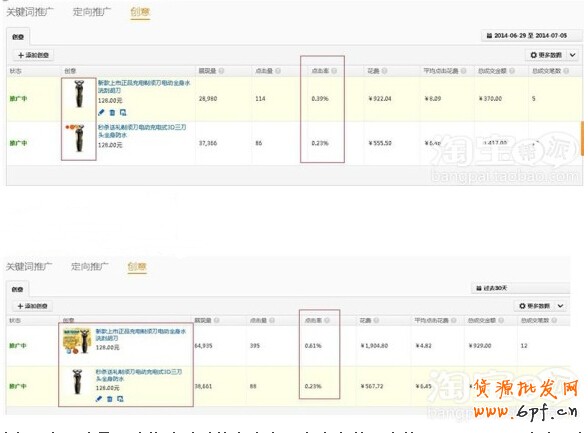Expand the top 更多数据 dropdown arrow
This screenshot has width=588, height=433.
click(x=573, y=55)
